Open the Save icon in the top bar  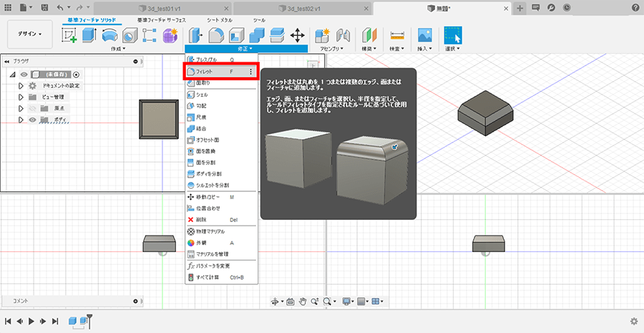point(44,7)
